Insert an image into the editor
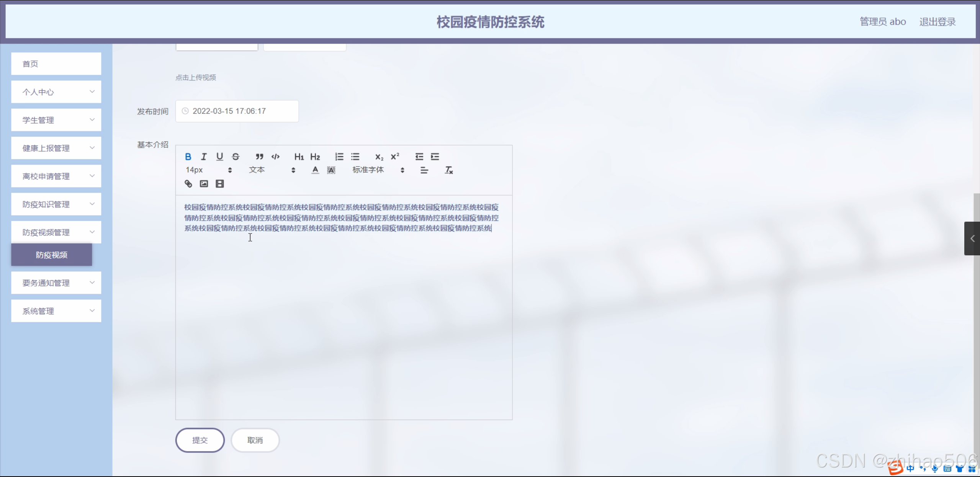 click(x=204, y=184)
